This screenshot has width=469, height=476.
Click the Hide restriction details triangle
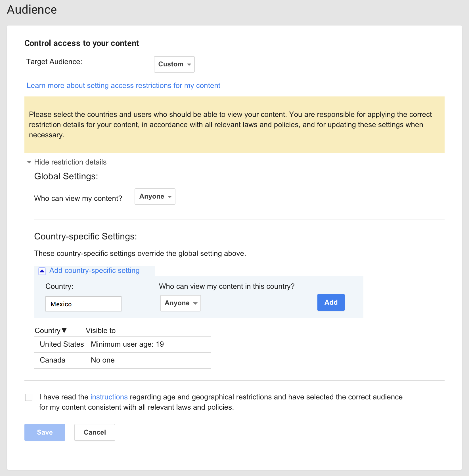point(29,162)
